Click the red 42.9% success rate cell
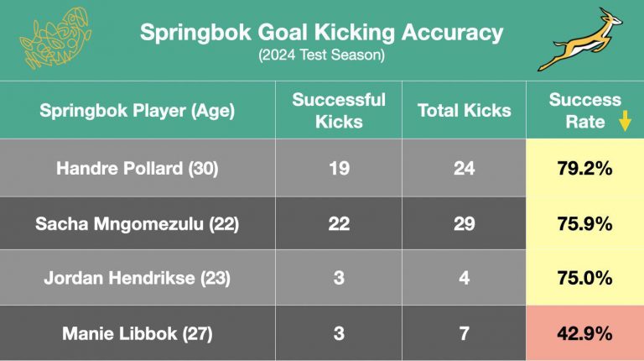The height and width of the screenshot is (361, 644). click(x=584, y=333)
